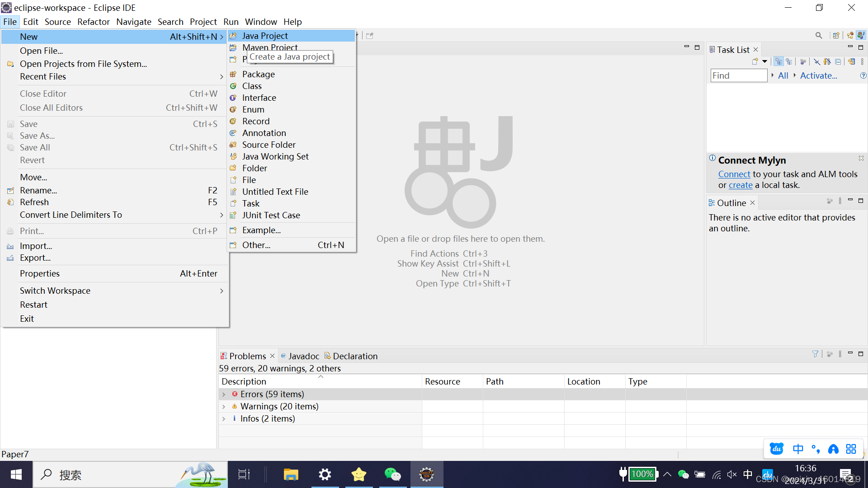
Task: Sort Problems by the Description column header
Action: 243,381
